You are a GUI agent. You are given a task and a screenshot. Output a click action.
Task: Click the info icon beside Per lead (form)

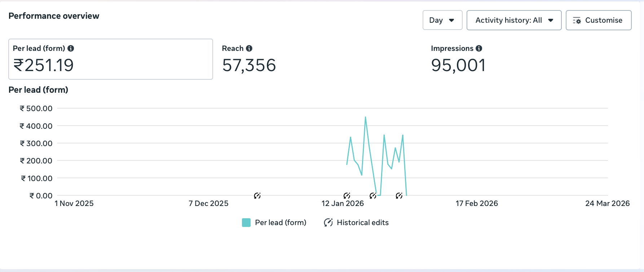71,48
